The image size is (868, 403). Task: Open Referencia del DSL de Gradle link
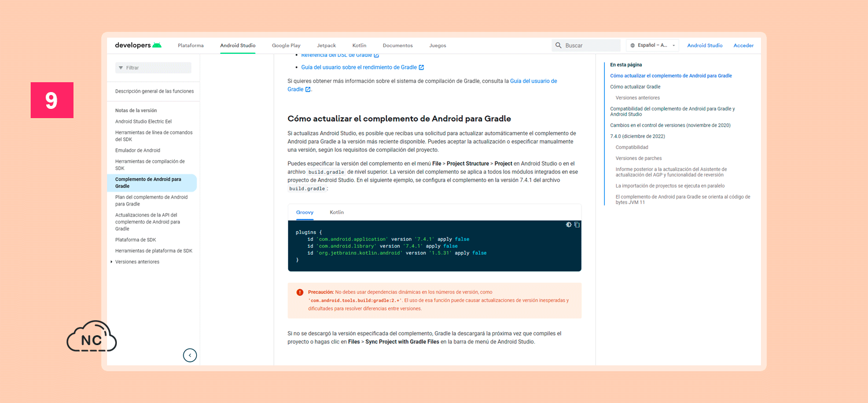340,55
